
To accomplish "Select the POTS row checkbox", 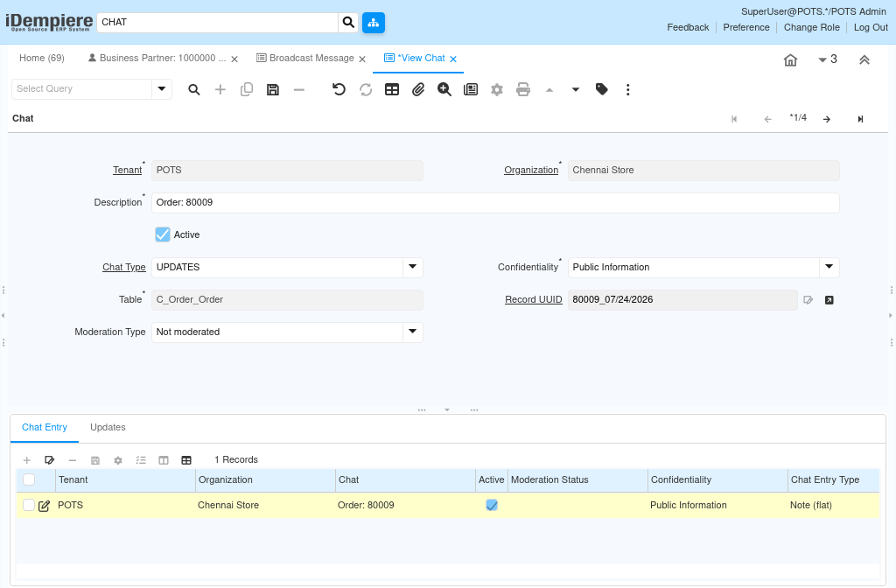I will [x=29, y=505].
